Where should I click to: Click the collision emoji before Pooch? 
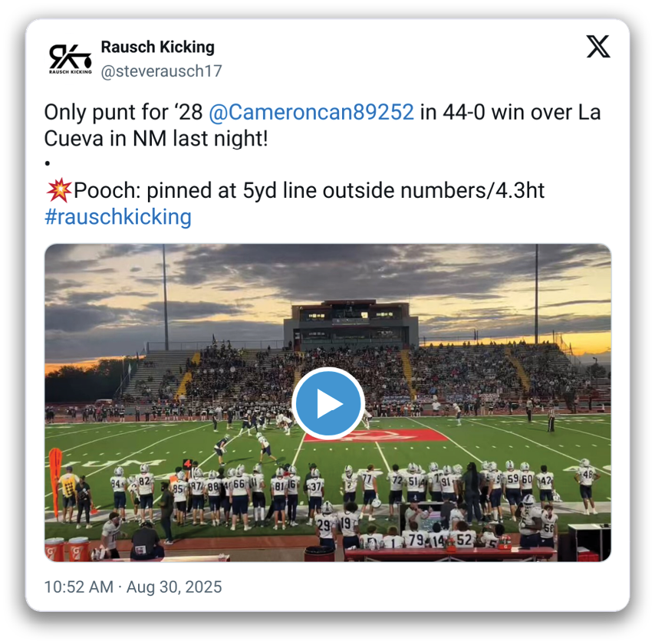click(x=58, y=190)
